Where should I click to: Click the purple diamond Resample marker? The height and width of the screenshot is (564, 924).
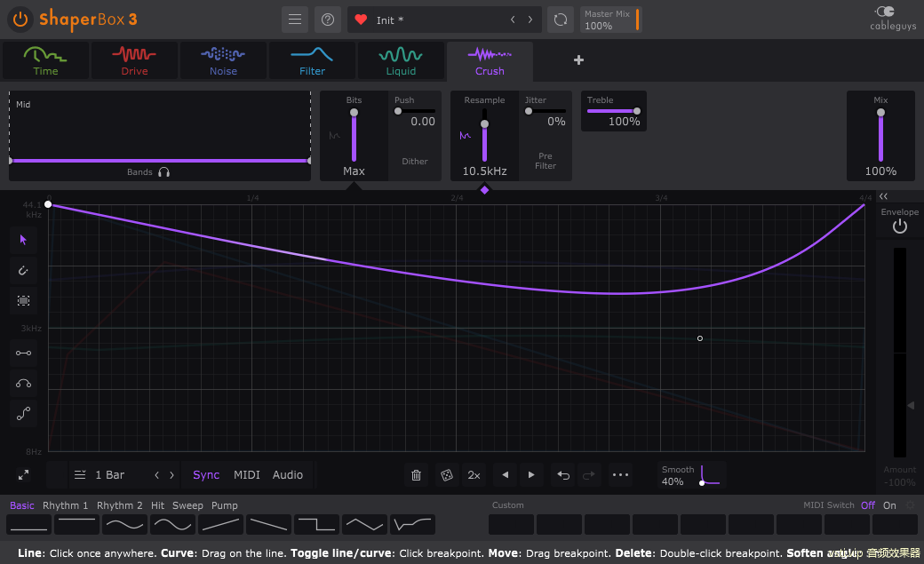484,190
